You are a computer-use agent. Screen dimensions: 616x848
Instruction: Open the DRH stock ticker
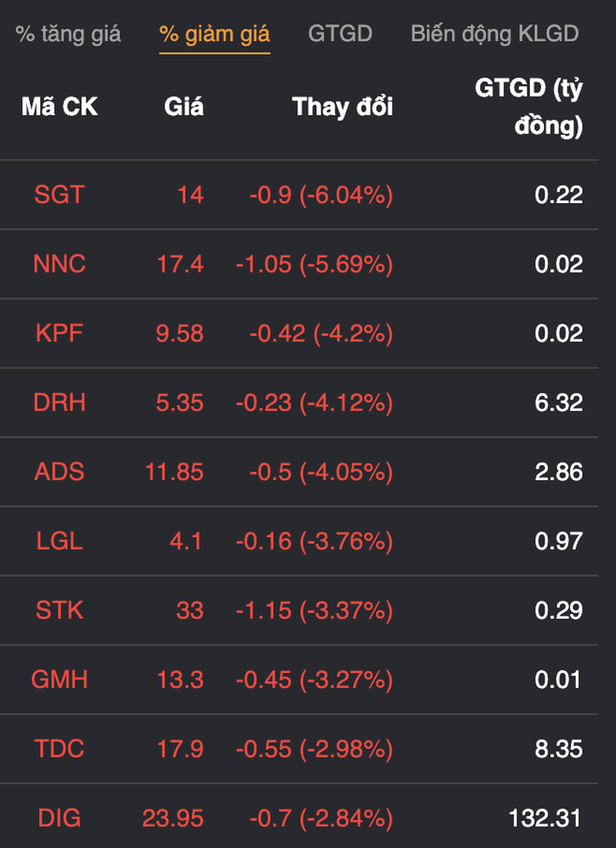pos(59,403)
